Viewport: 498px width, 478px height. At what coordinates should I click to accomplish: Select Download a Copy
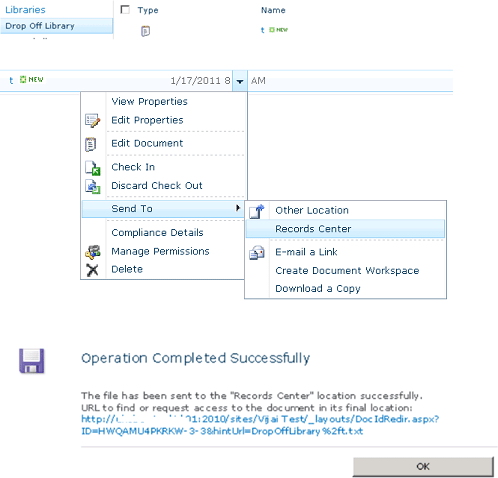coord(318,288)
